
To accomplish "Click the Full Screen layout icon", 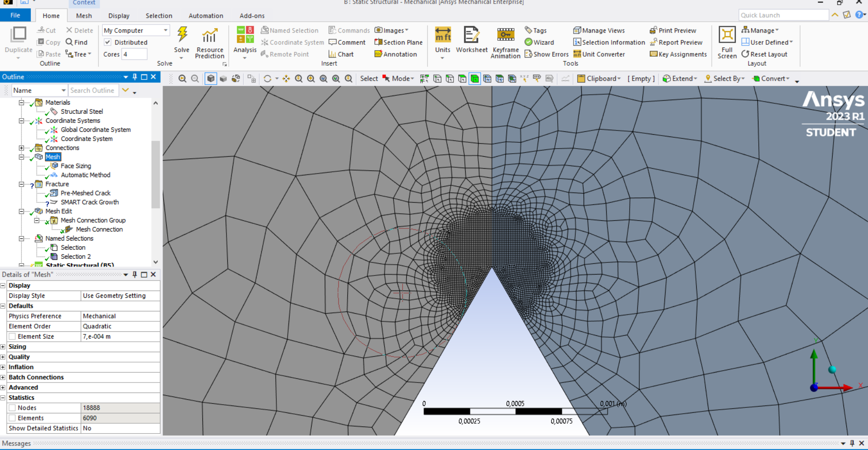I will pos(727,35).
